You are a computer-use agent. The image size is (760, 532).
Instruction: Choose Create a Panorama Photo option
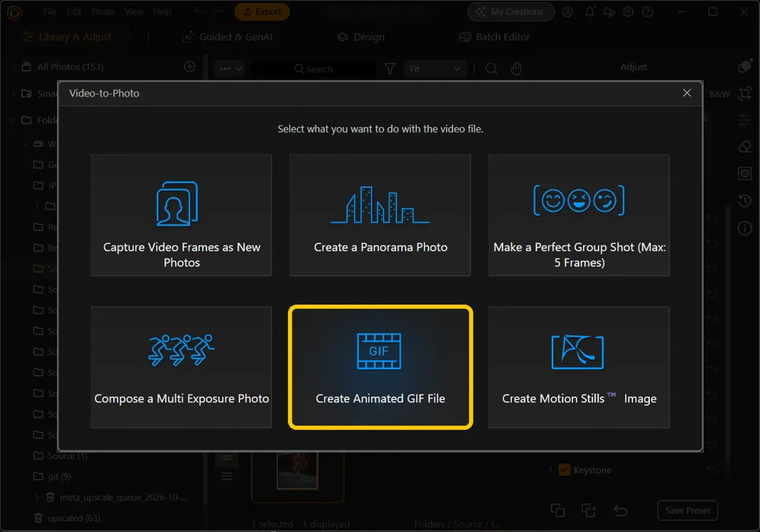tap(380, 215)
